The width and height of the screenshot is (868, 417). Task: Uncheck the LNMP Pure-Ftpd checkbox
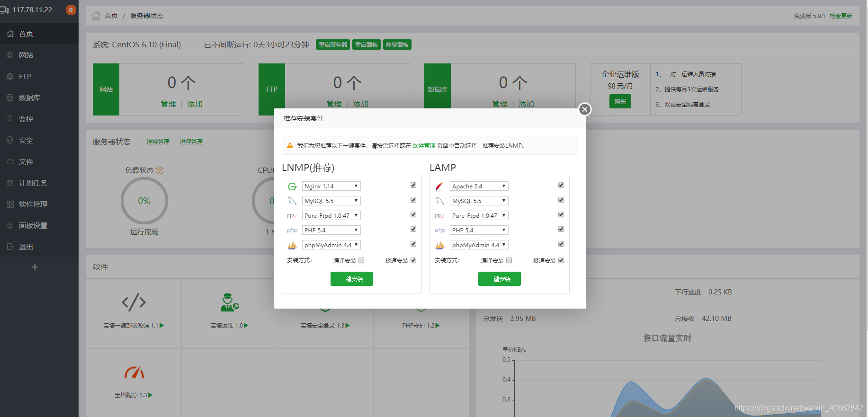click(413, 214)
